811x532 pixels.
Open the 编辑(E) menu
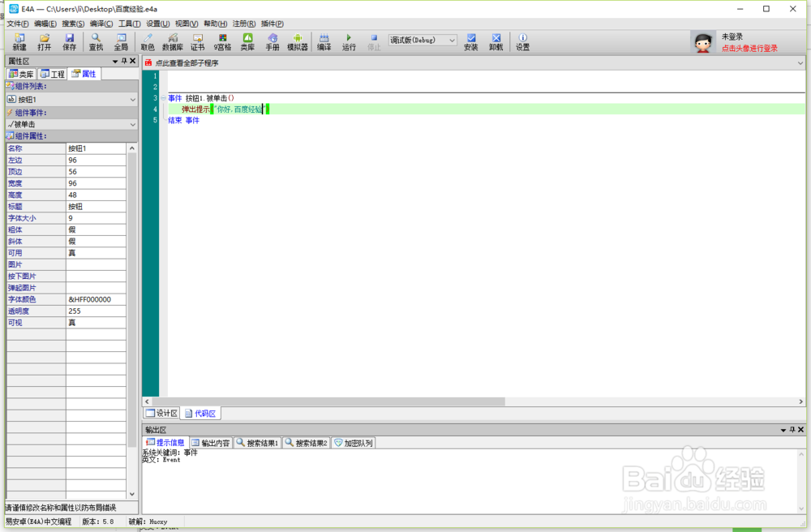(45, 24)
